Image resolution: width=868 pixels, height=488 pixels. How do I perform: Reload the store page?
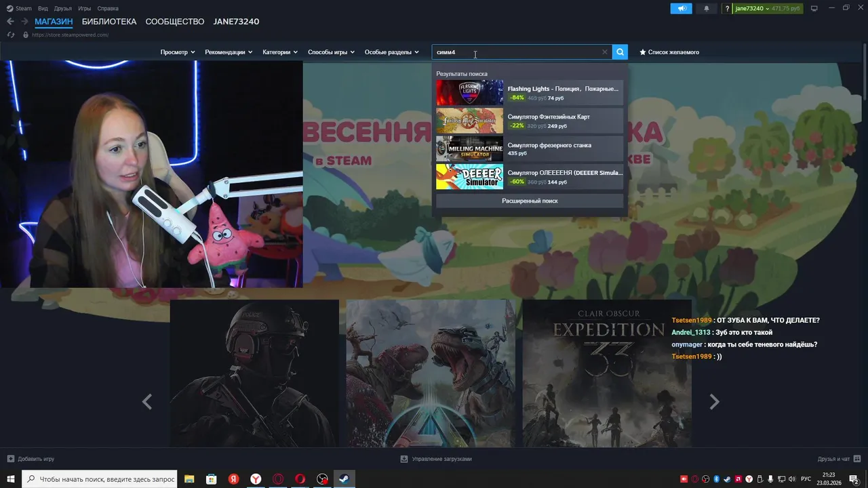pyautogui.click(x=11, y=35)
